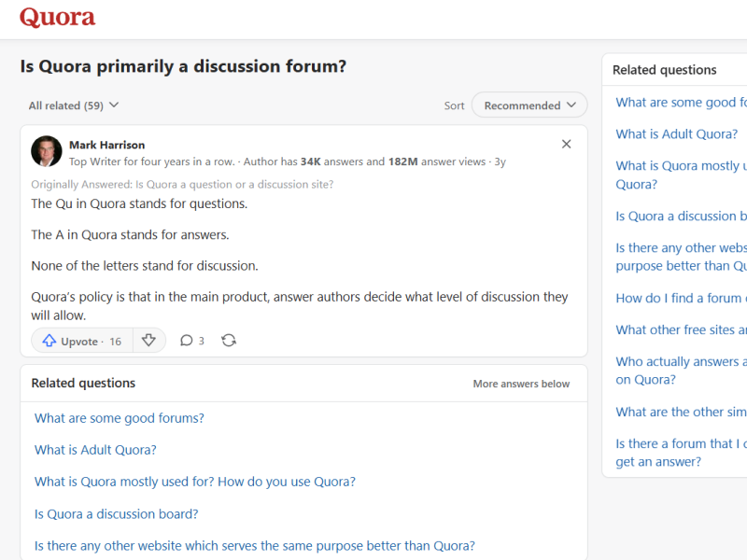Dismiss Mark Harrison's answer with X
The image size is (747, 560).
point(566,144)
